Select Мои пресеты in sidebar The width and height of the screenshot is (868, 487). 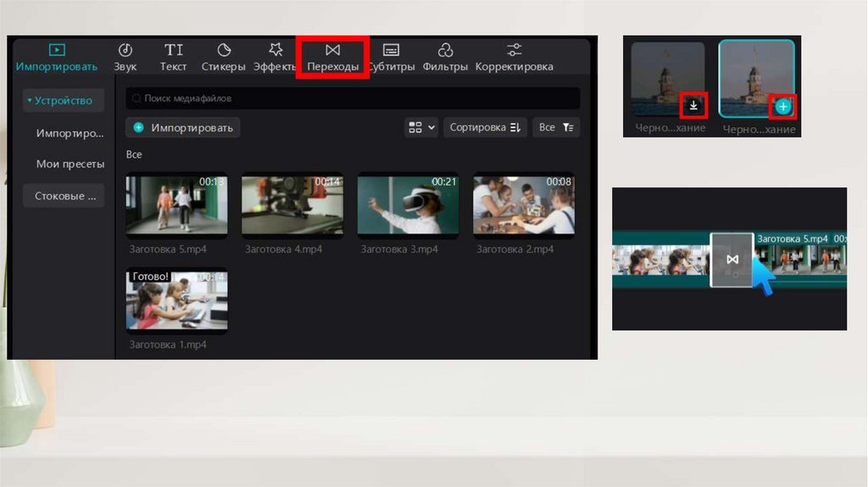tap(70, 164)
